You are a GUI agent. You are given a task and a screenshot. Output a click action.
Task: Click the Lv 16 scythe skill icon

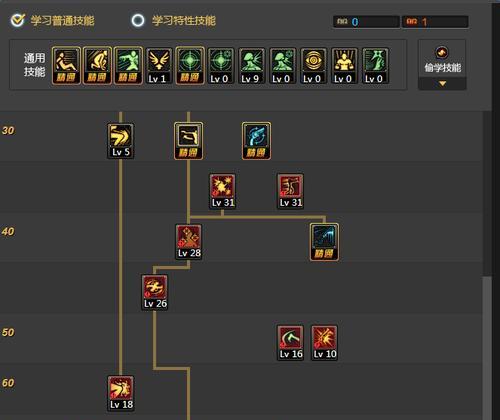(x=290, y=343)
